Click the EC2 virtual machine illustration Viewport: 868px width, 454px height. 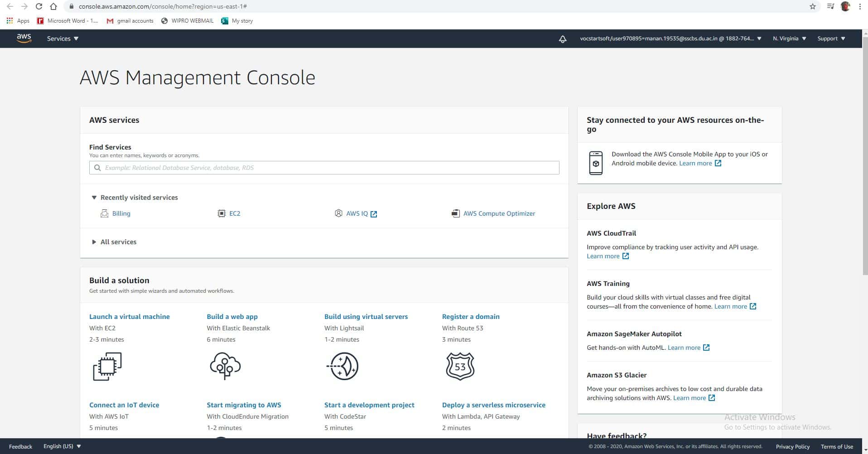coord(107,367)
